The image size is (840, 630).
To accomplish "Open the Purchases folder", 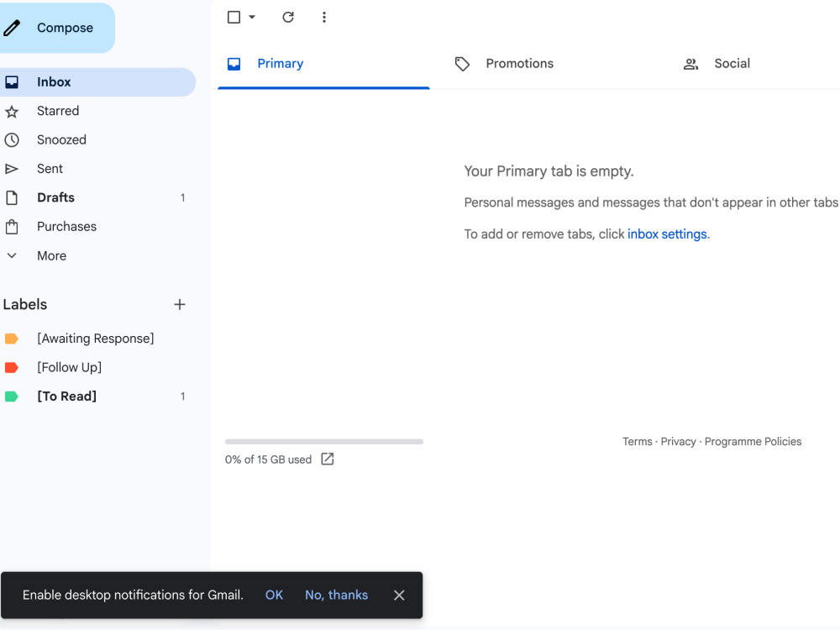I will [x=97, y=227].
